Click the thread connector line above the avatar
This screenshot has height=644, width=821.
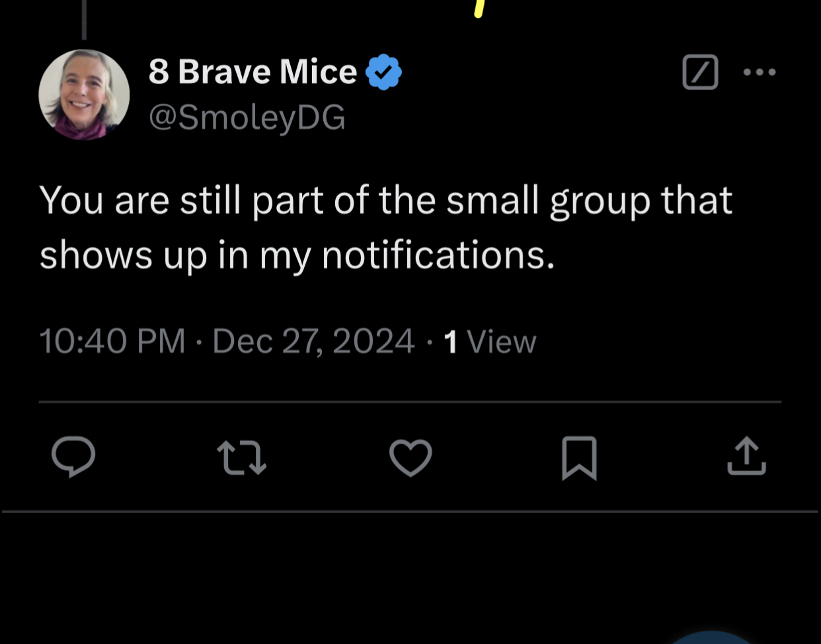[x=84, y=20]
